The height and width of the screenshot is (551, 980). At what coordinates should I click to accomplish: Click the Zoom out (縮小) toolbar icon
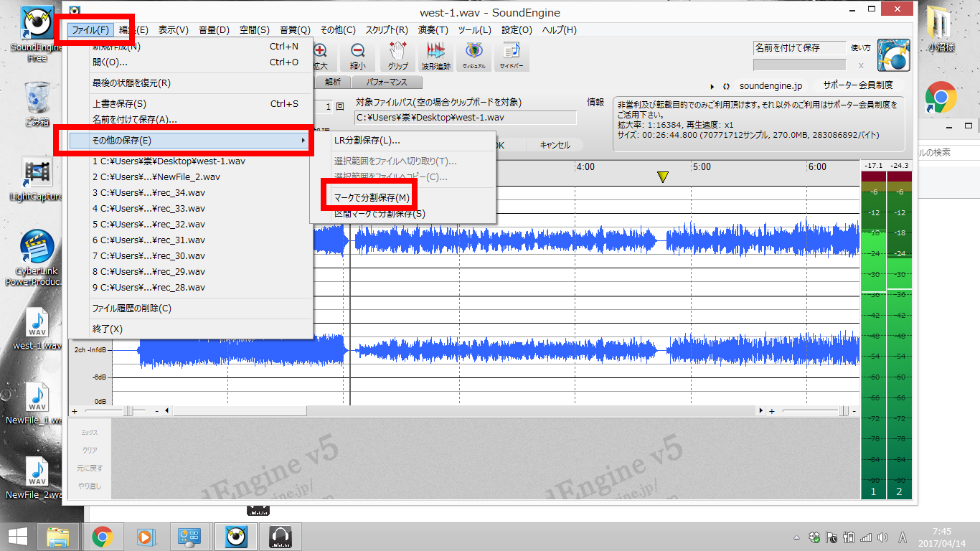click(358, 56)
